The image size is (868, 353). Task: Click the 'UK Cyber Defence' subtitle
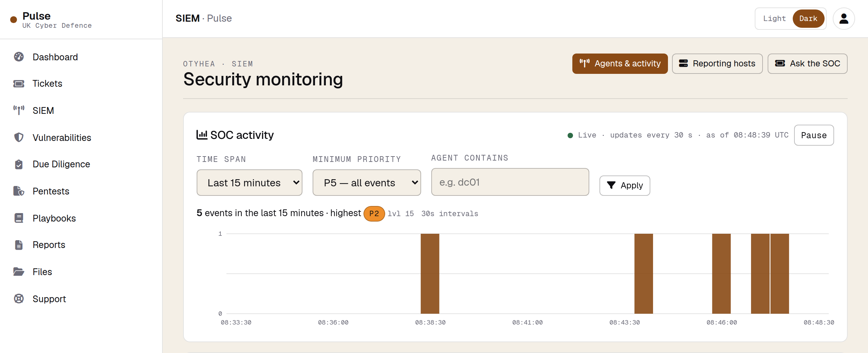[x=57, y=25]
